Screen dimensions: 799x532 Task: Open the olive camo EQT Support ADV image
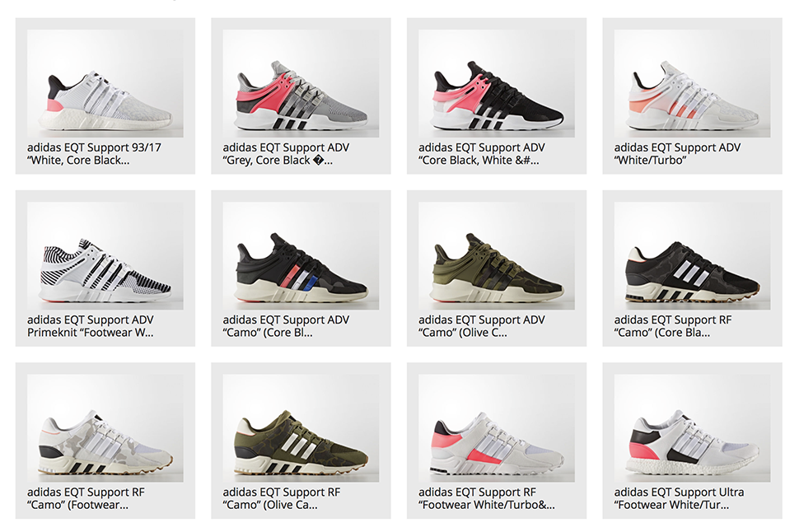pyautogui.click(x=497, y=256)
